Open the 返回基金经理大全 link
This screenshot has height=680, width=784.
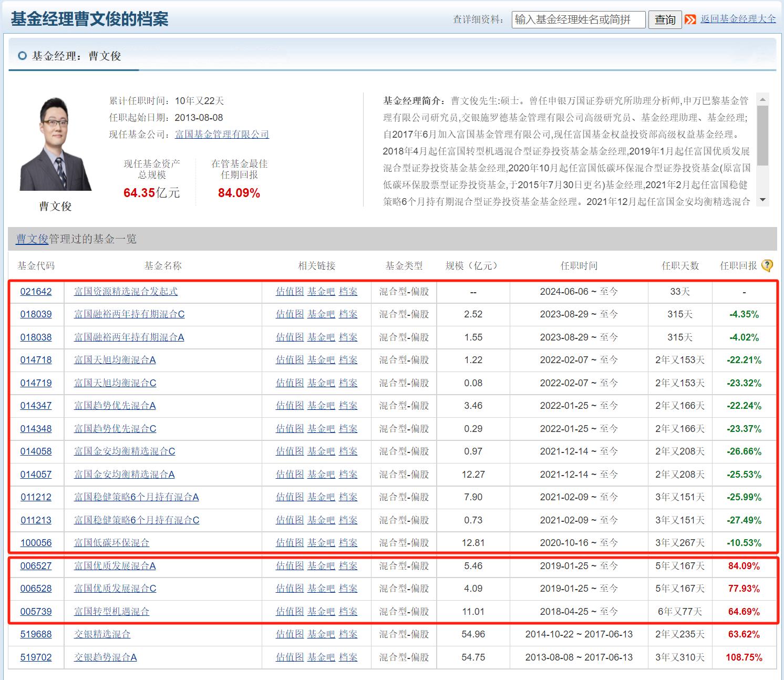tap(738, 19)
